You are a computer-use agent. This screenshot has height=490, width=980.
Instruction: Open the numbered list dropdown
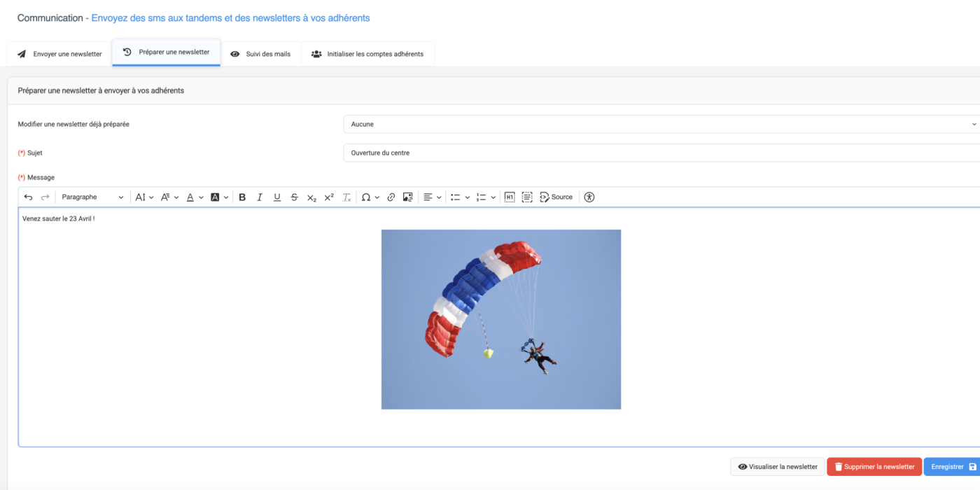click(x=486, y=197)
